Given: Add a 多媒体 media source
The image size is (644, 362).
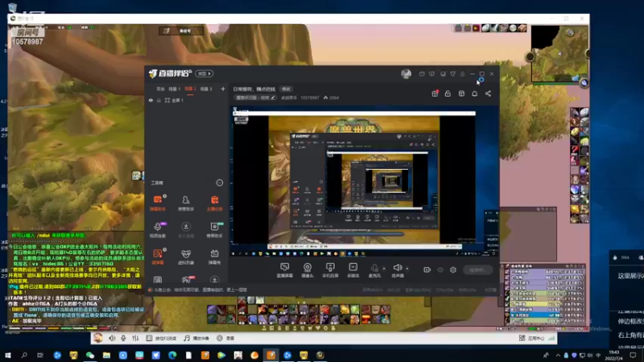Looking at the screenshot, I should click(353, 270).
